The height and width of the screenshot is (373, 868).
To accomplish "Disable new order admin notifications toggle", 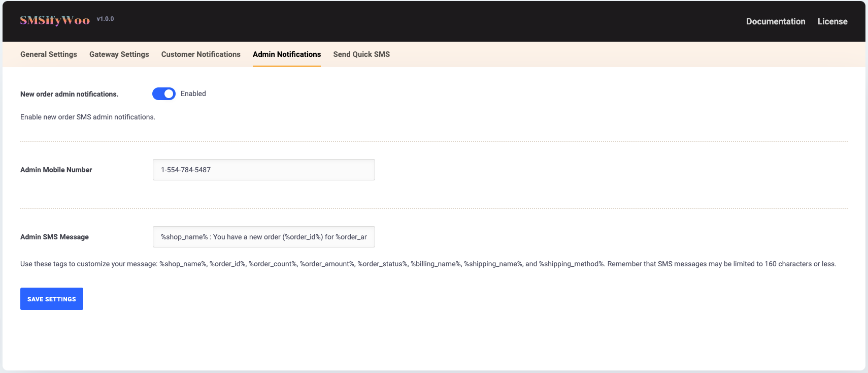I will pos(164,94).
